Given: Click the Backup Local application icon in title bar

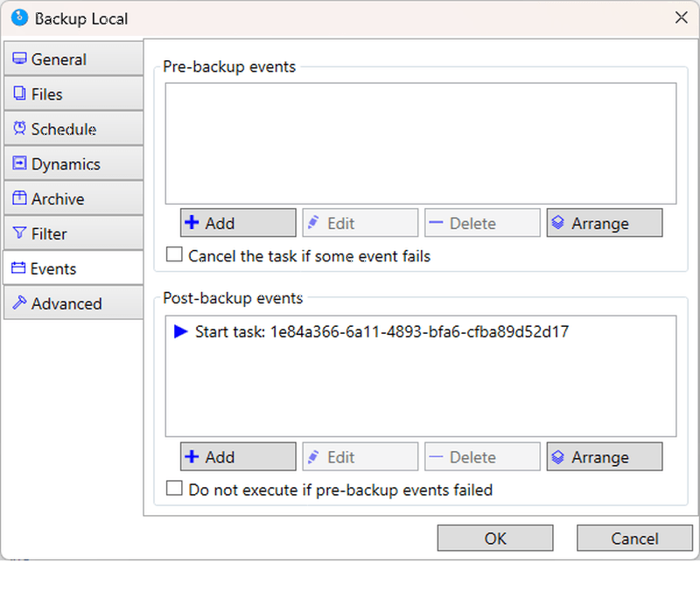Looking at the screenshot, I should click(19, 17).
